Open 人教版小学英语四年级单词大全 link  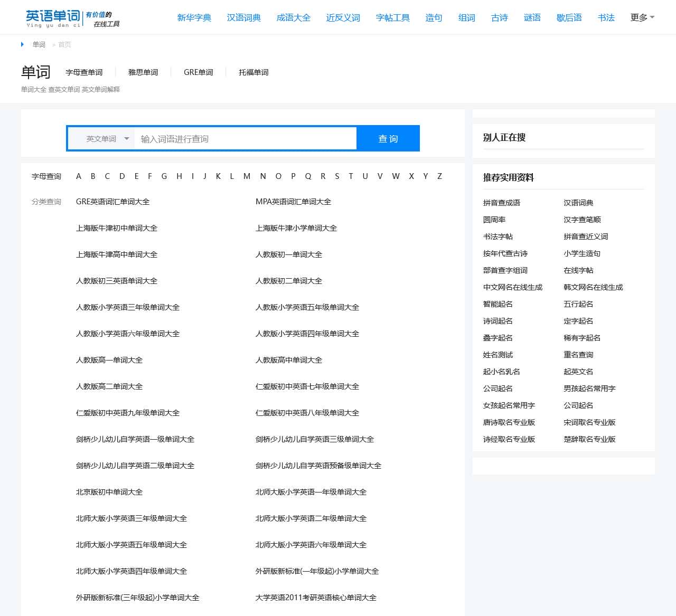point(307,334)
